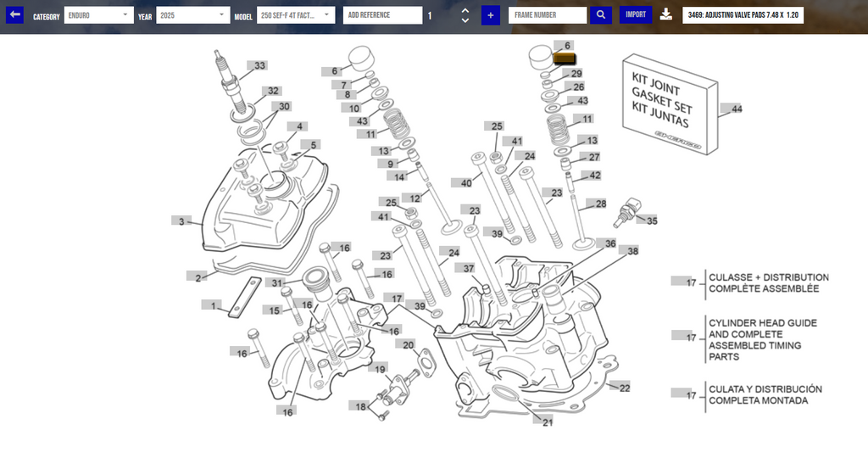Select part label 40 on the diagram
This screenshot has height=458, width=868.
click(463, 182)
